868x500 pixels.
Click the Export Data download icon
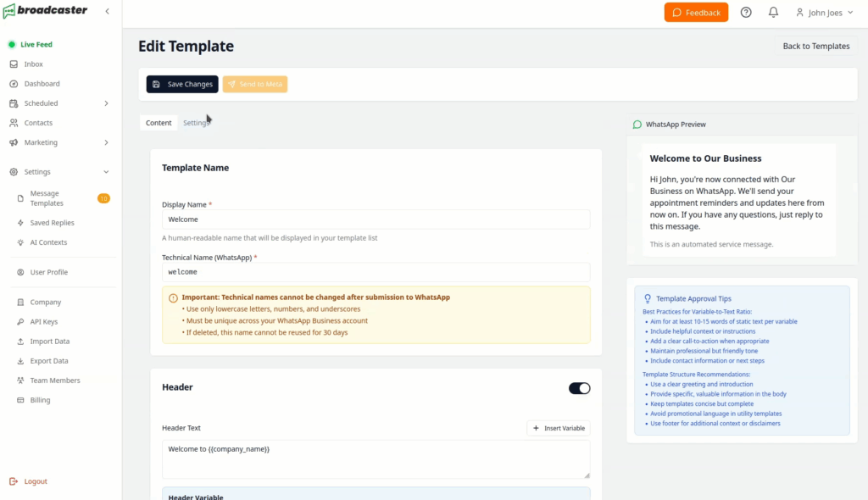point(20,361)
